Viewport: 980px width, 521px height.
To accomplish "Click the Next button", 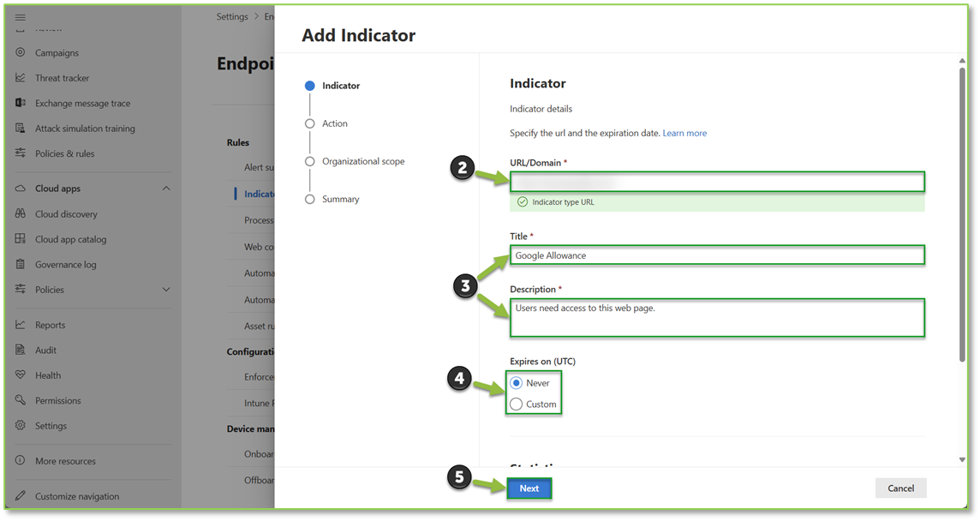I will [x=529, y=488].
